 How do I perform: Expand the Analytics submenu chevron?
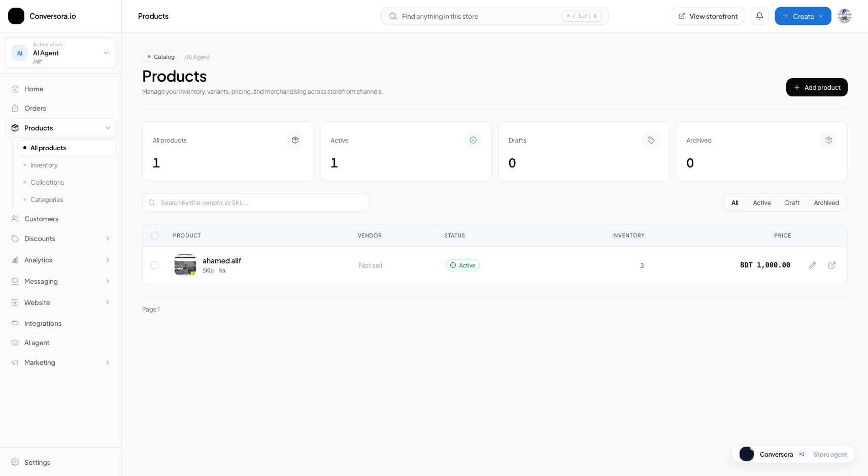click(x=108, y=260)
